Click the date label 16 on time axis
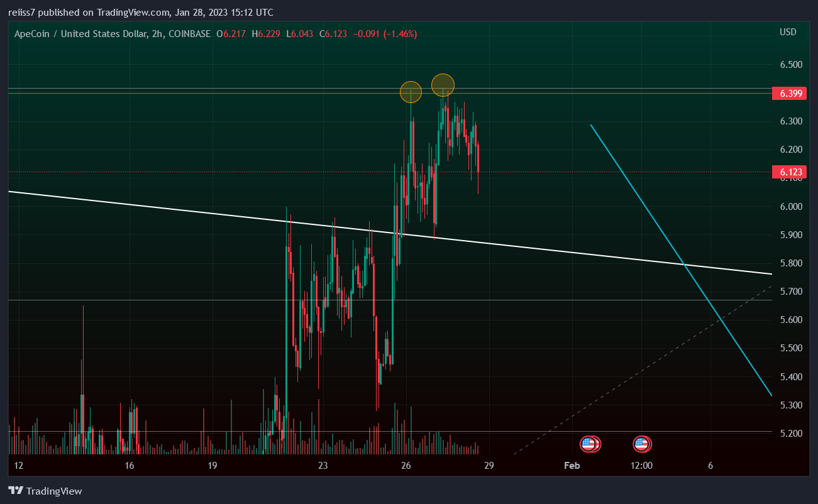Screen dimensions: 818x504 click(130, 466)
